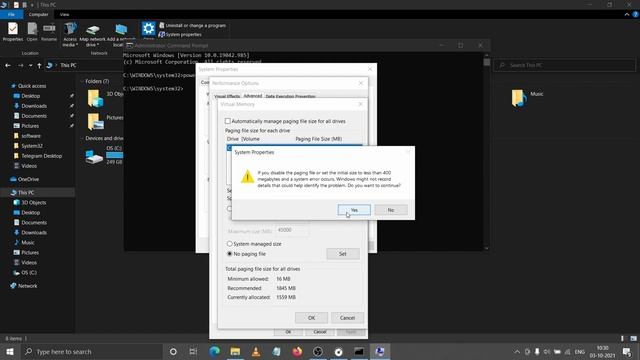Select System32 in the sidebar
This screenshot has width=640, height=360.
(32, 146)
